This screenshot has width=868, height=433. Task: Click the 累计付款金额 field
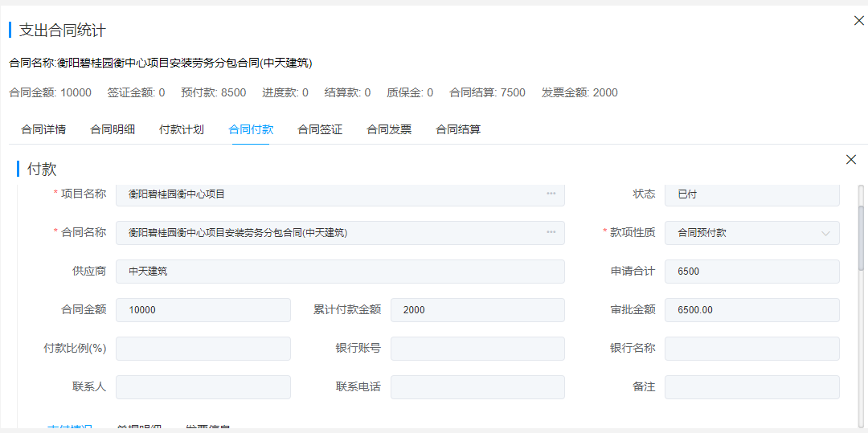pyautogui.click(x=477, y=310)
